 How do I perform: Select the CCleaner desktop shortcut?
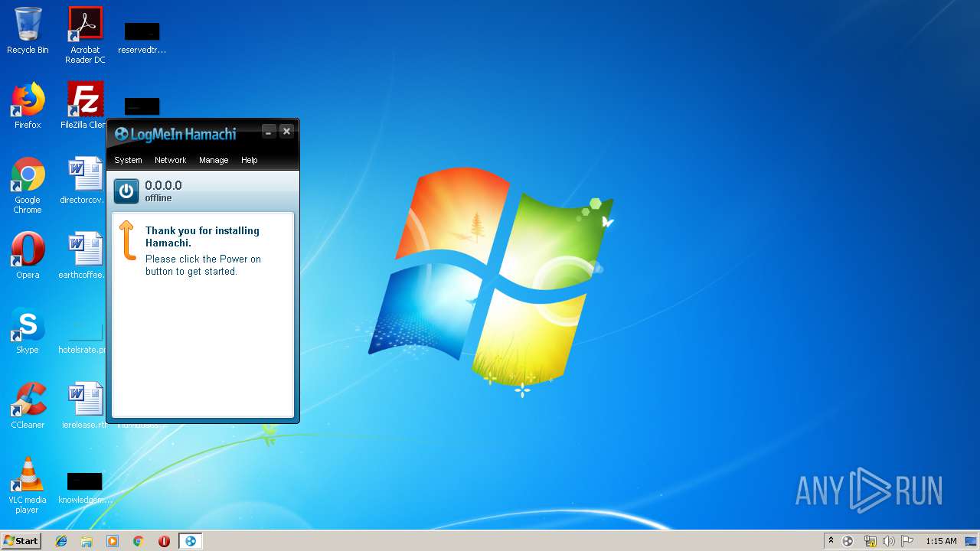coord(28,406)
